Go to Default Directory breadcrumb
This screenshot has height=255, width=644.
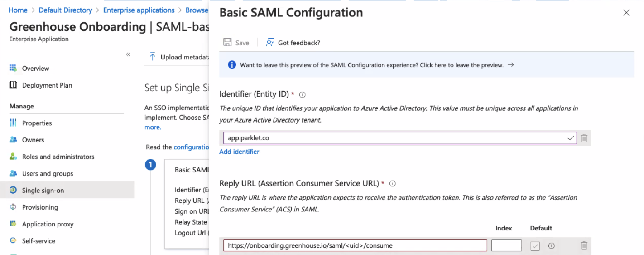pyautogui.click(x=65, y=10)
